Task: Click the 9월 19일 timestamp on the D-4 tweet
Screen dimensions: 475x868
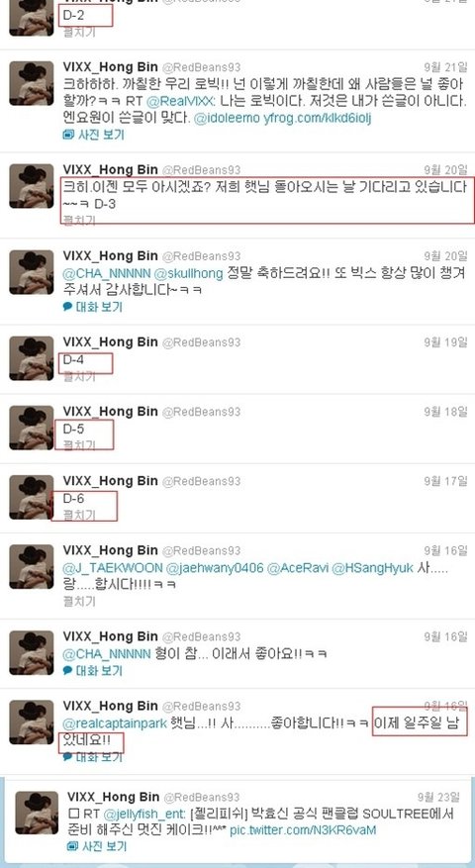Action: pos(445,342)
